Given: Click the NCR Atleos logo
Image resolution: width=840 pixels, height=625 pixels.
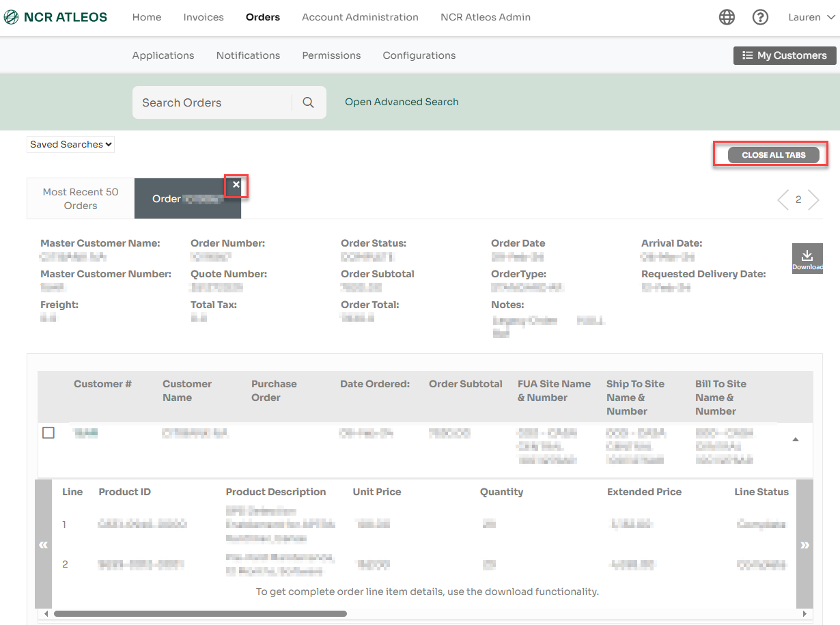Looking at the screenshot, I should (x=56, y=17).
